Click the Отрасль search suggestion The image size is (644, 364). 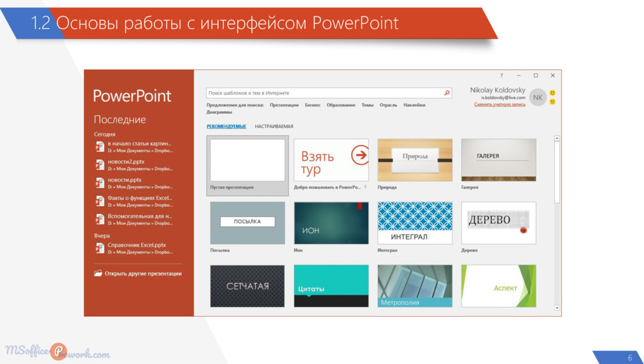[x=389, y=105]
